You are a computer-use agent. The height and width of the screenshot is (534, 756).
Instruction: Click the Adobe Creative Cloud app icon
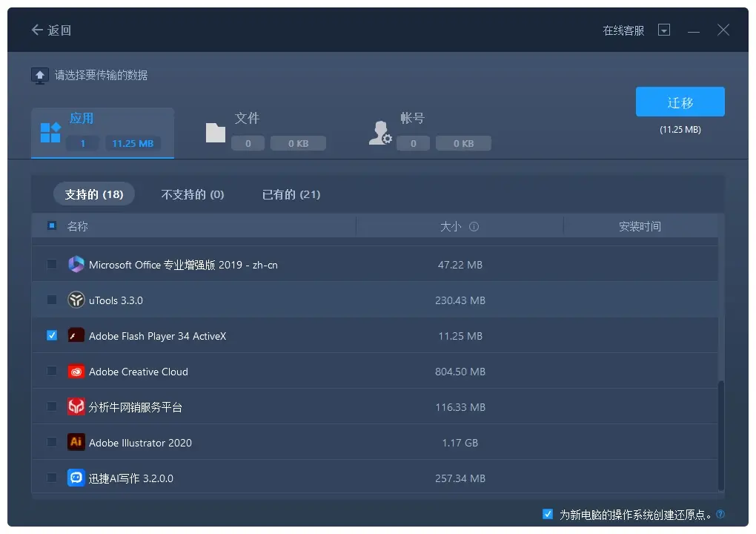coord(76,371)
